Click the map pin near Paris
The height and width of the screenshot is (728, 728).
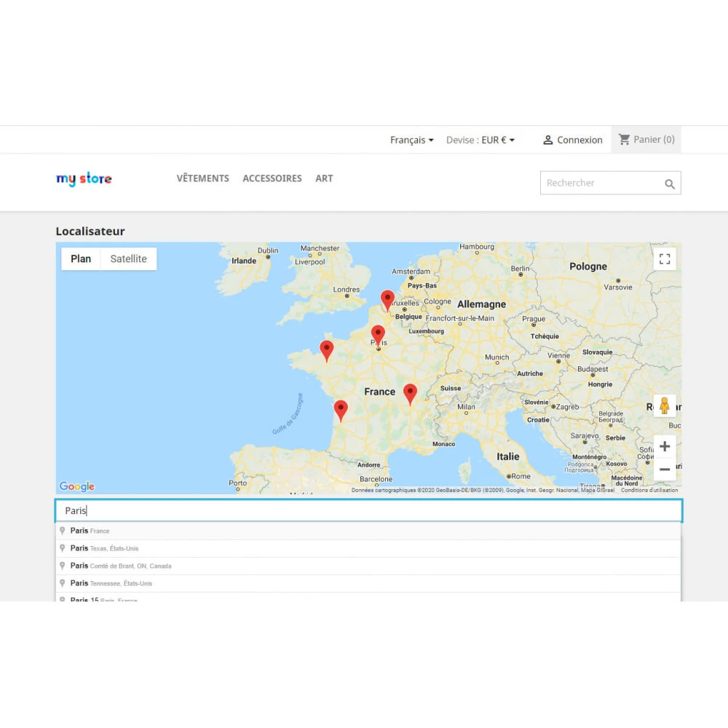378,336
